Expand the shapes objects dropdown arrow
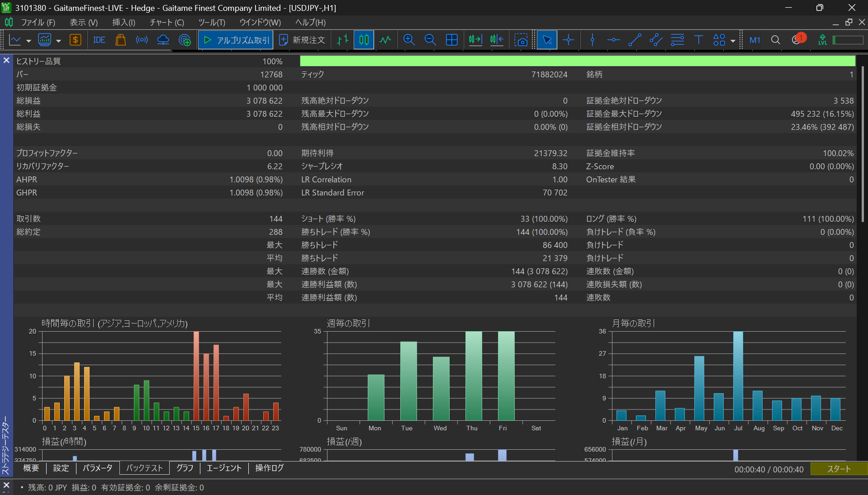 pos(733,41)
